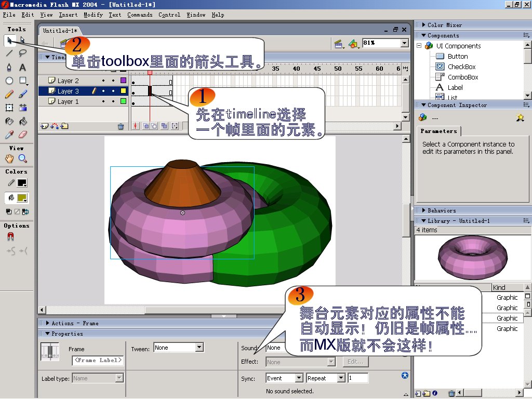Choose the Free Transform tool
The image size is (532, 399).
click(9, 108)
